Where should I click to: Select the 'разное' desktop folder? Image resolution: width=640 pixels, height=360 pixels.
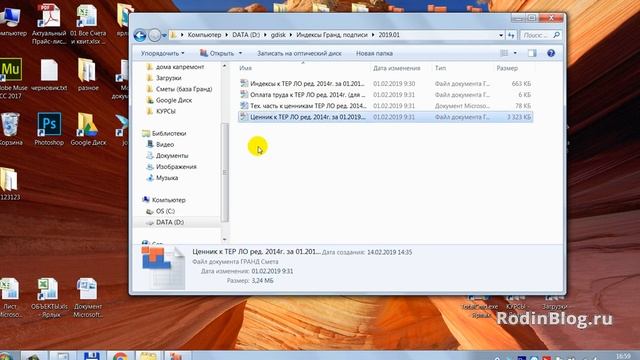click(x=88, y=75)
